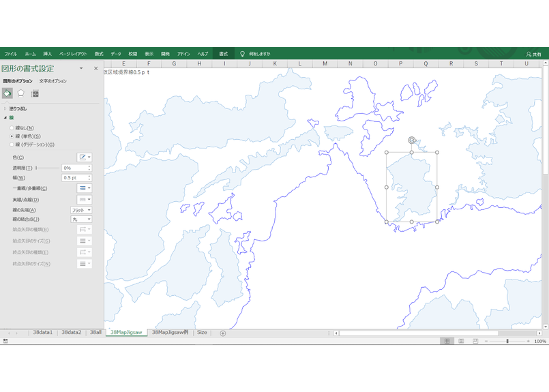Switch to sheet 38all
549x392 pixels.
point(95,333)
